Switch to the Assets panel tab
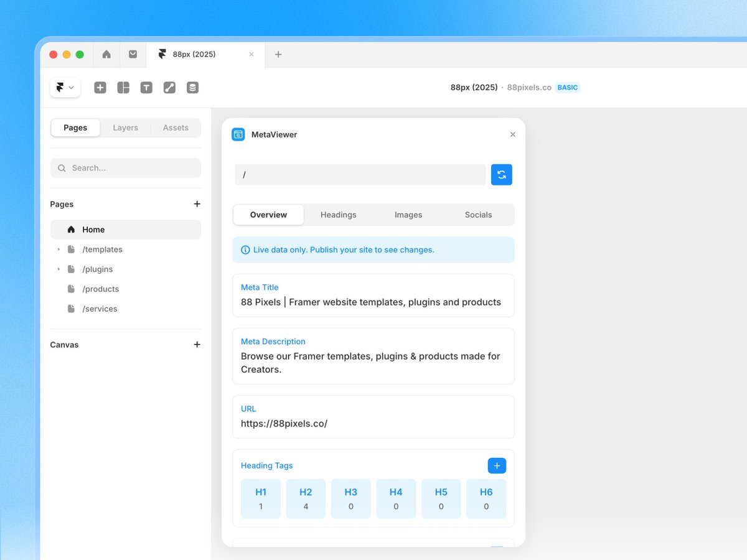 pos(176,128)
